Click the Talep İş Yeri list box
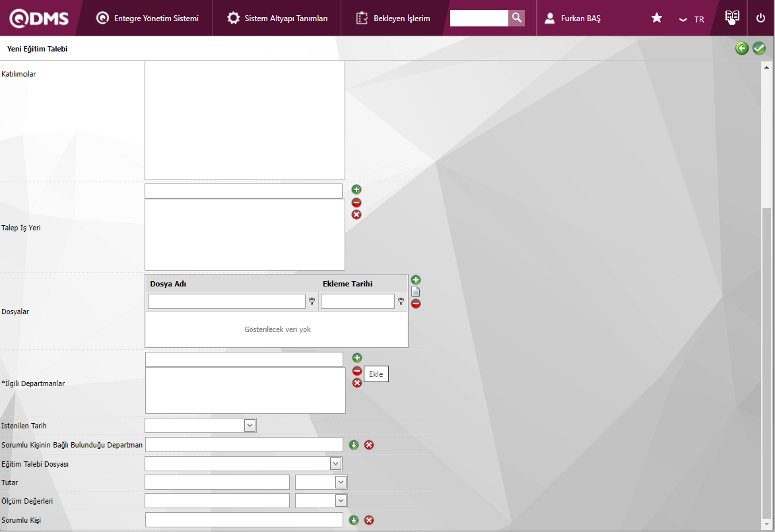Viewport: 775px width, 532px height. click(x=245, y=234)
